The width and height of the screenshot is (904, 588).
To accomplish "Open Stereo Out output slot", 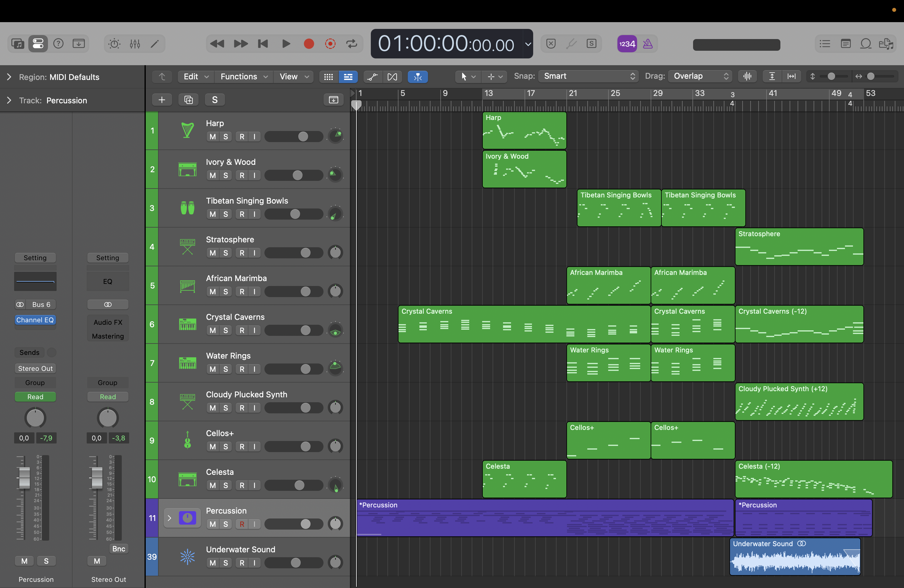I will [35, 368].
